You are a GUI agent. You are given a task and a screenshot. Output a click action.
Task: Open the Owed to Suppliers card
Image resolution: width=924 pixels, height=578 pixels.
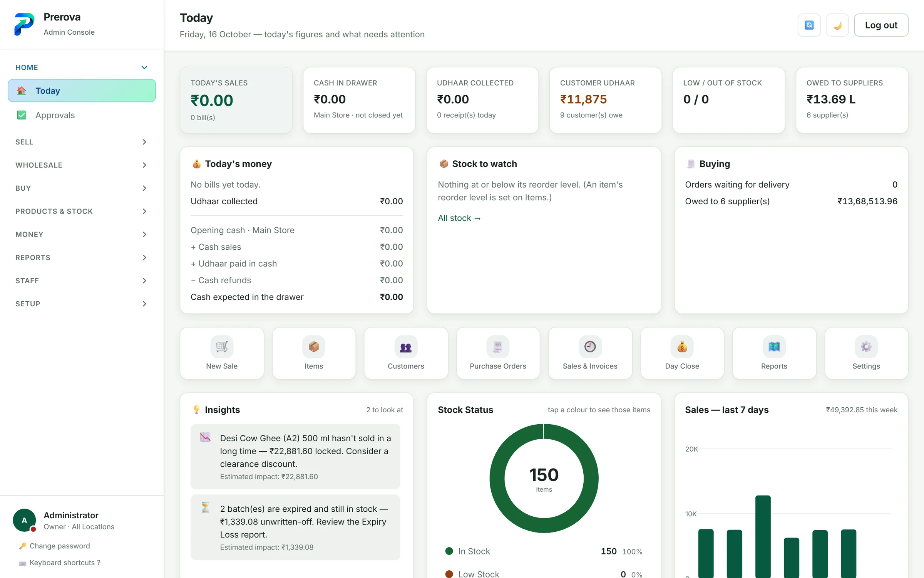[x=852, y=100]
